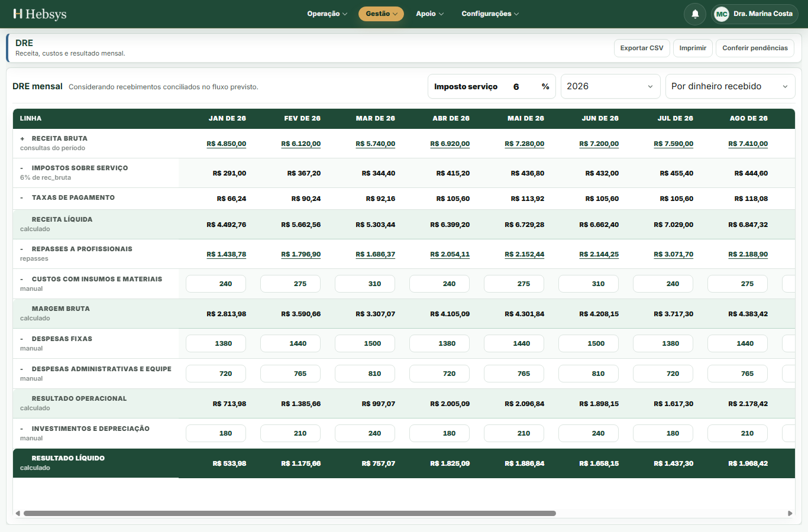The width and height of the screenshot is (808, 532).
Task: Edit Despesas administrativas field for Jul de 26
Action: [663, 374]
